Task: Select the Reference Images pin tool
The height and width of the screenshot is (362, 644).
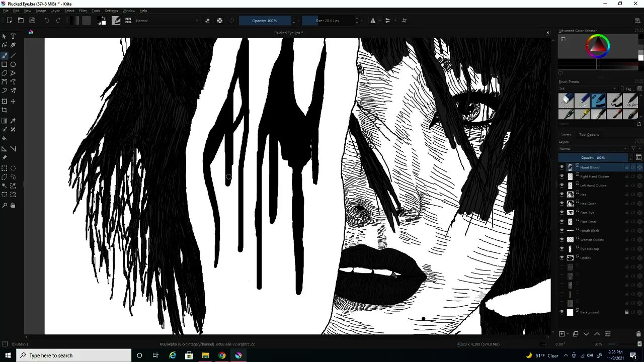Action: (5, 157)
